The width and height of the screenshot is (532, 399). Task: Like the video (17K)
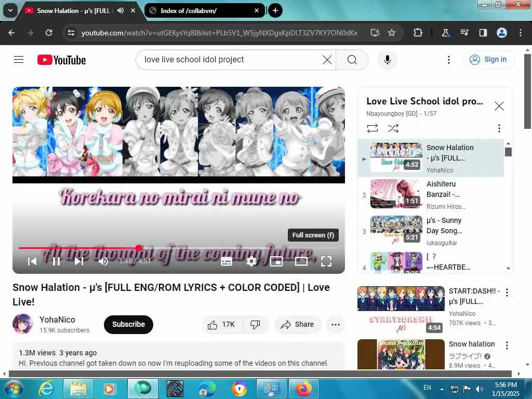point(221,325)
